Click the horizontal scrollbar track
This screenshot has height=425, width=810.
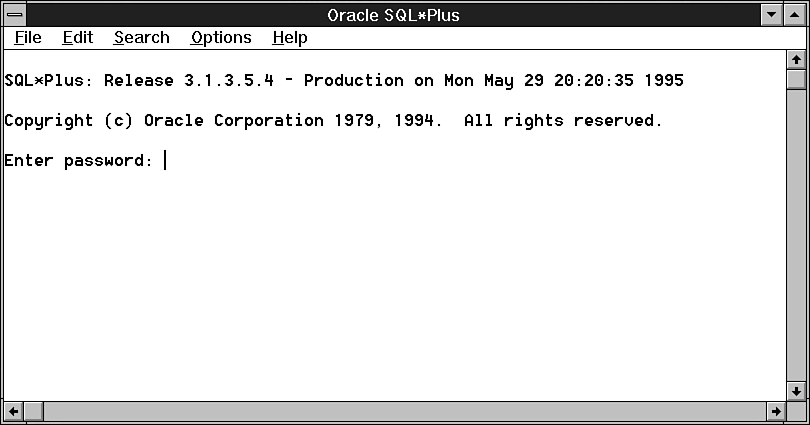point(405,412)
